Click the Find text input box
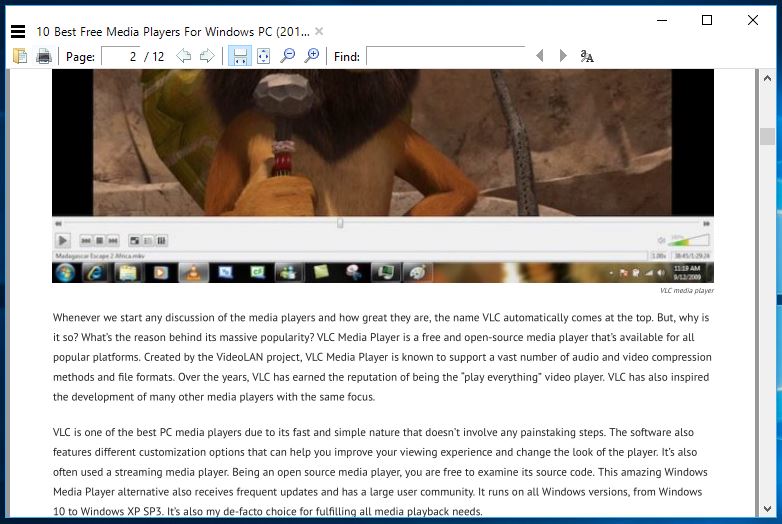The height and width of the screenshot is (524, 782). coord(445,56)
